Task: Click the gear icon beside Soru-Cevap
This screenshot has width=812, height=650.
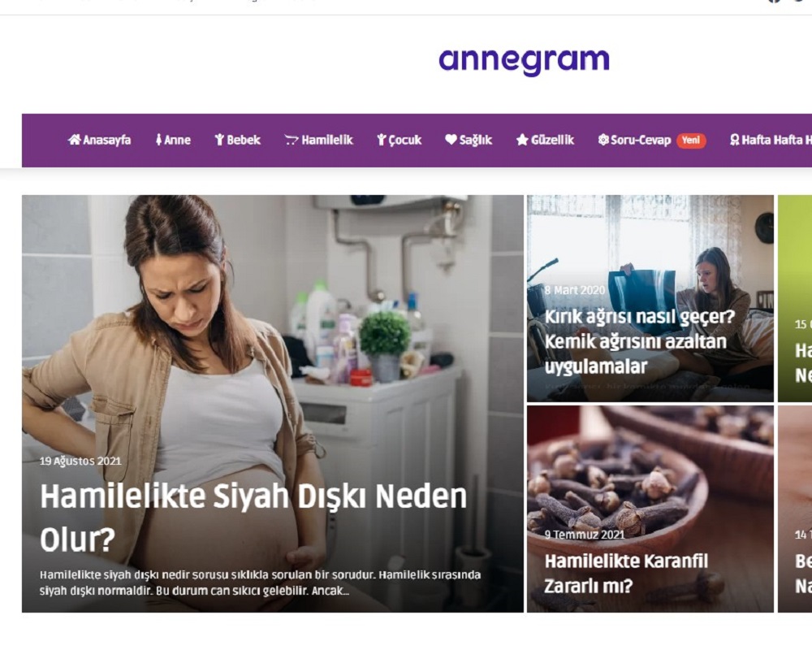Action: click(603, 140)
